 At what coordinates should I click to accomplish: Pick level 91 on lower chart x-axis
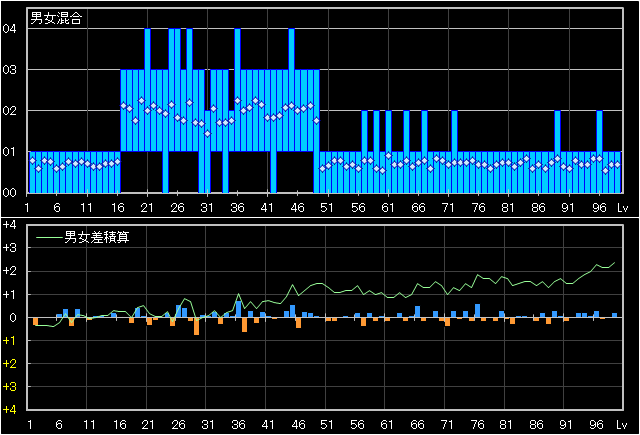click(x=566, y=425)
